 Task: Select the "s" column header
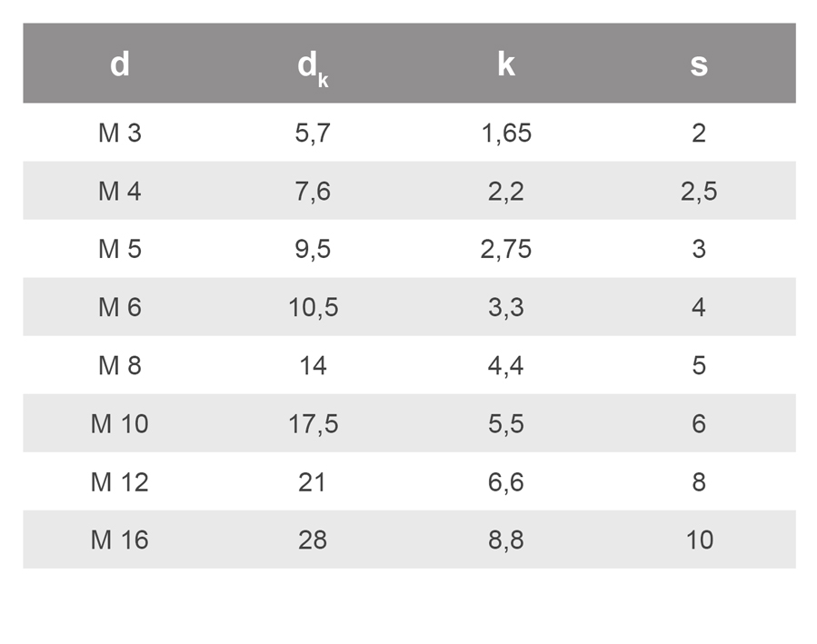click(698, 64)
